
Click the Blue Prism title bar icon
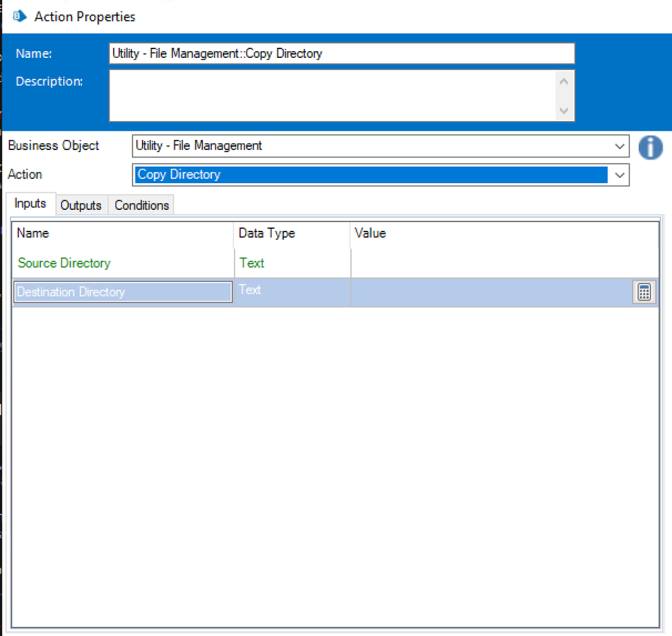(x=20, y=16)
